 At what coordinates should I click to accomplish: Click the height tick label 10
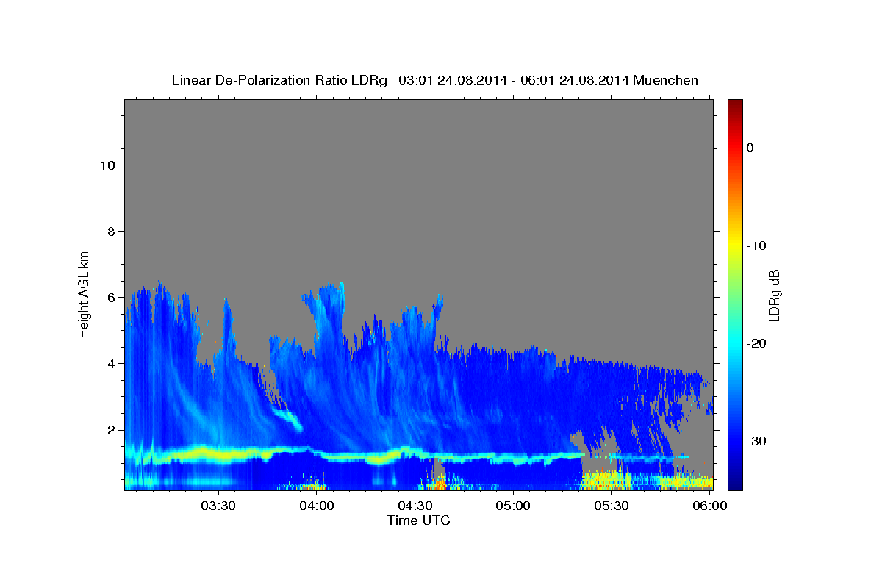pos(107,165)
